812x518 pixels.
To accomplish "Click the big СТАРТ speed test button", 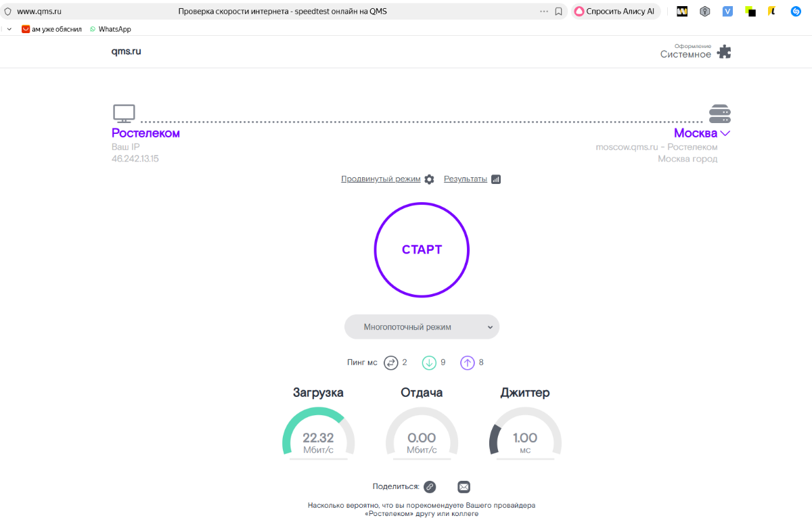I will tap(422, 250).
